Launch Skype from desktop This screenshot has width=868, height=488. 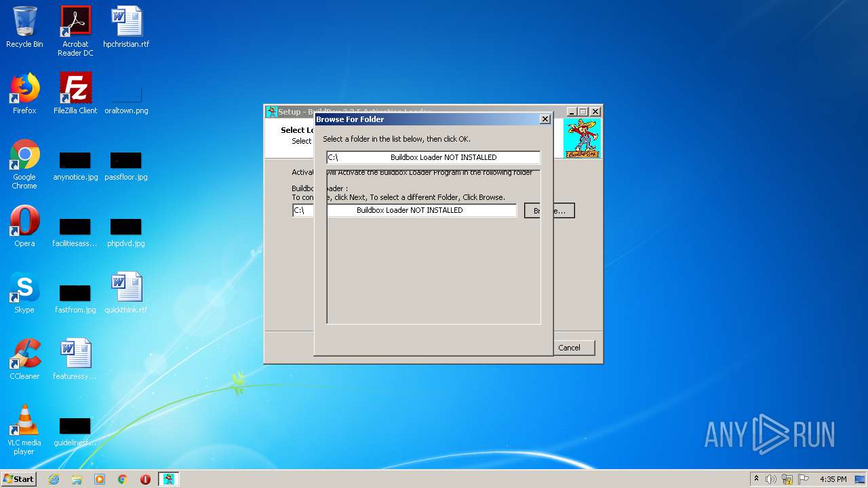24,293
